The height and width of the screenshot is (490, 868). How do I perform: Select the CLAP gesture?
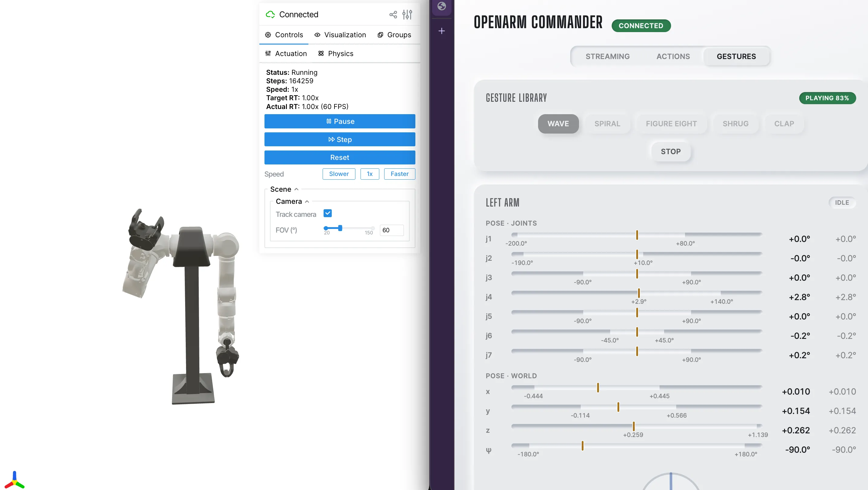pos(784,124)
